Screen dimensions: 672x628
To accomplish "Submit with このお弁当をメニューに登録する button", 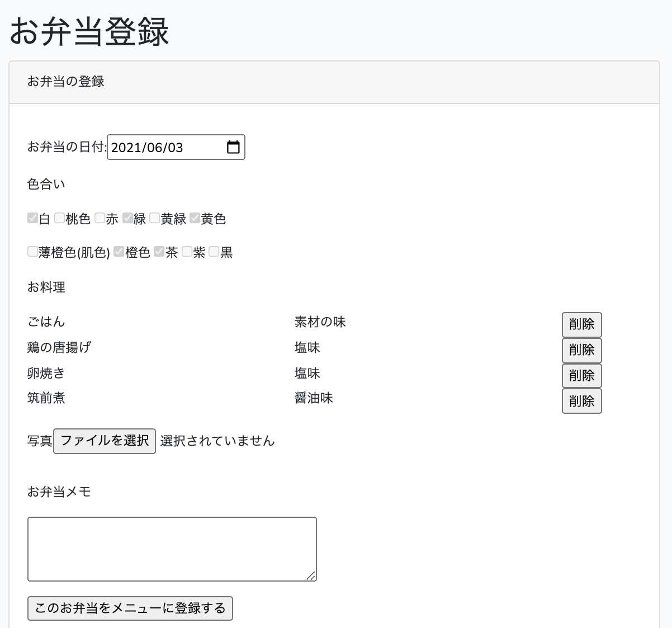I will click(x=130, y=608).
